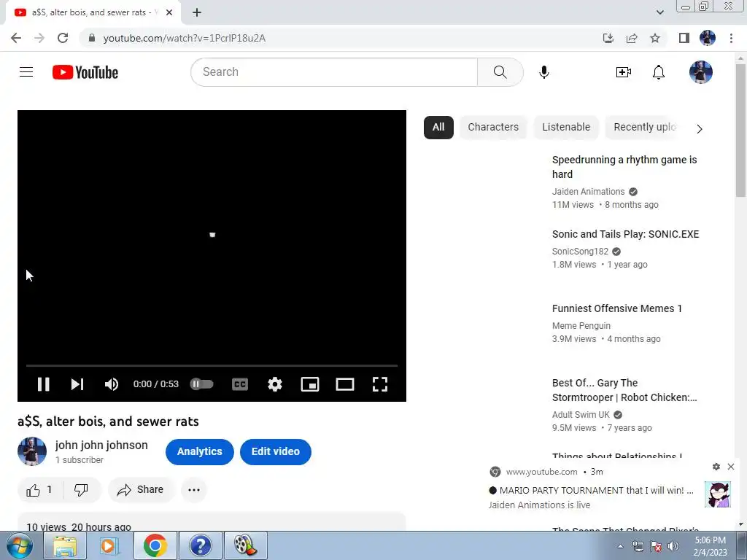The width and height of the screenshot is (747, 560).
Task: Open video Analytics
Action: (x=200, y=451)
